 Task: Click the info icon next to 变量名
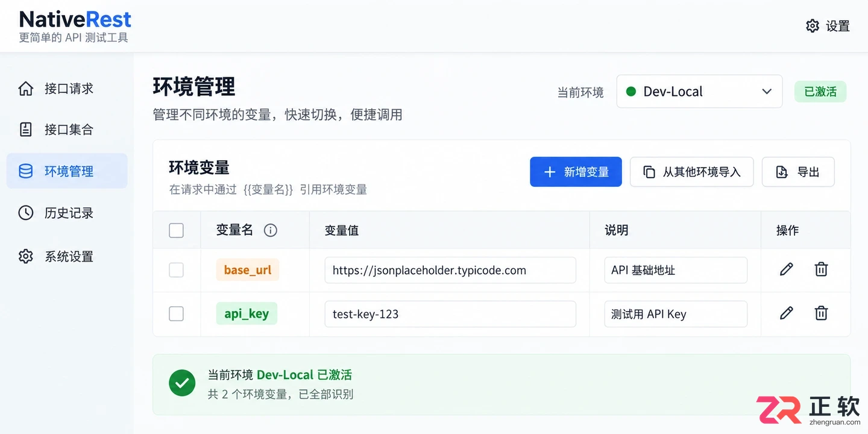click(271, 230)
